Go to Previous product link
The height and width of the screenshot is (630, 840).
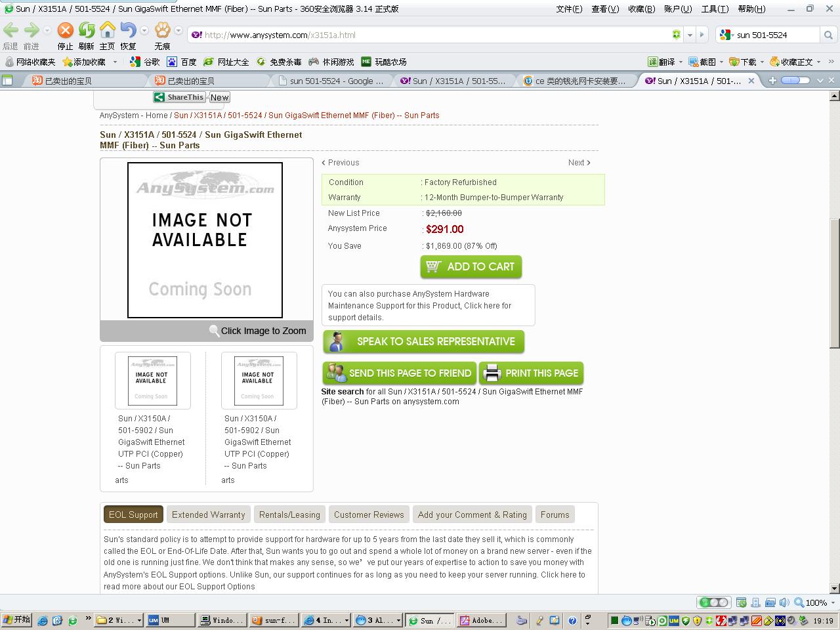341,163
